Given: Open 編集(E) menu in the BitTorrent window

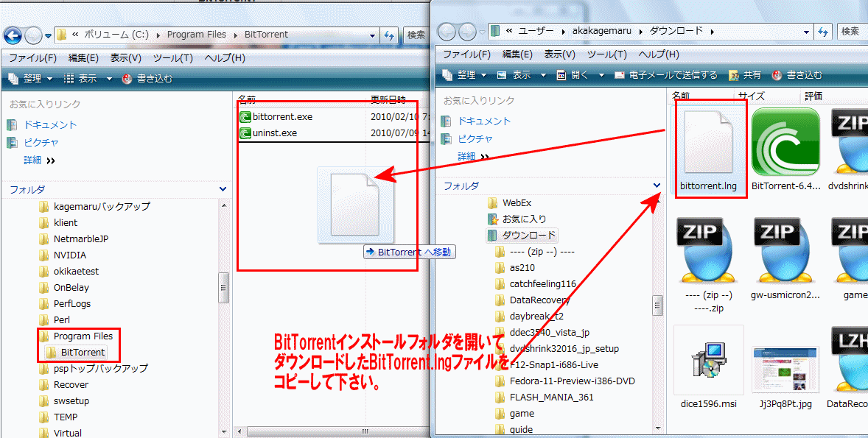Looking at the screenshot, I should 83,57.
